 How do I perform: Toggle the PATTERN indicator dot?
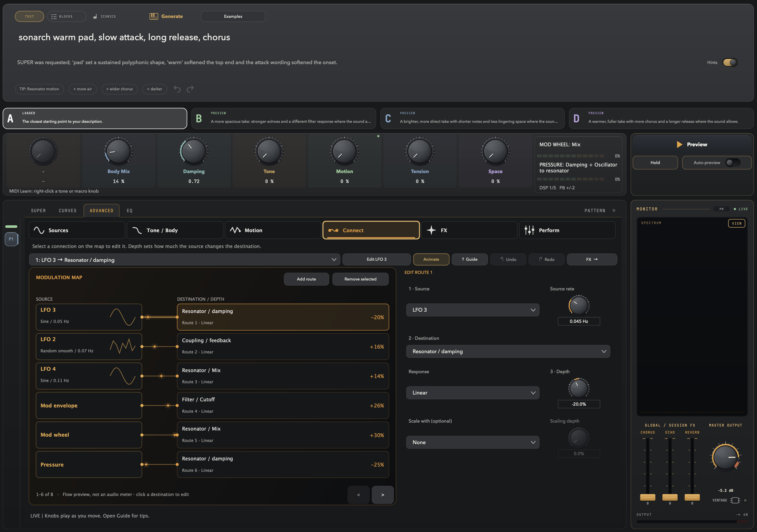click(x=614, y=210)
